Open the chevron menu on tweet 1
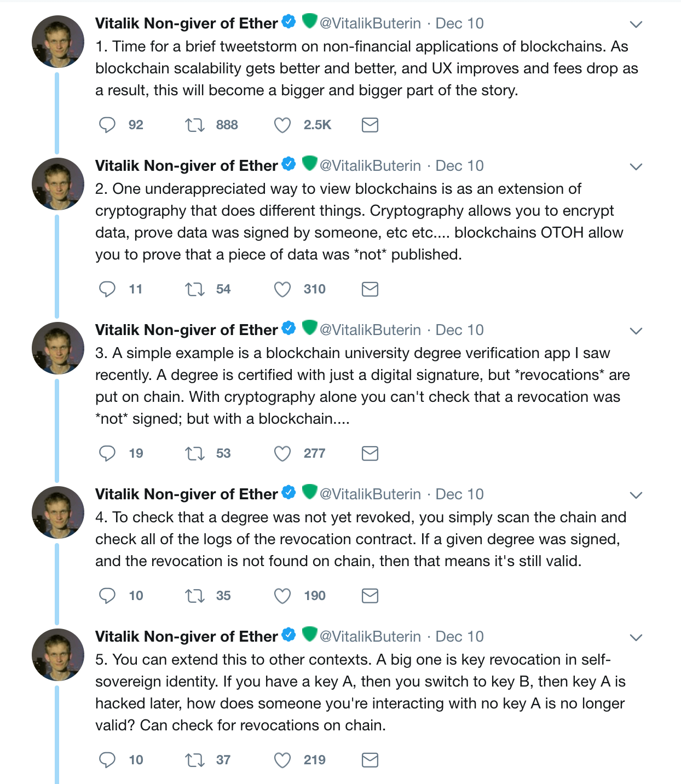This screenshot has width=681, height=784. [636, 25]
